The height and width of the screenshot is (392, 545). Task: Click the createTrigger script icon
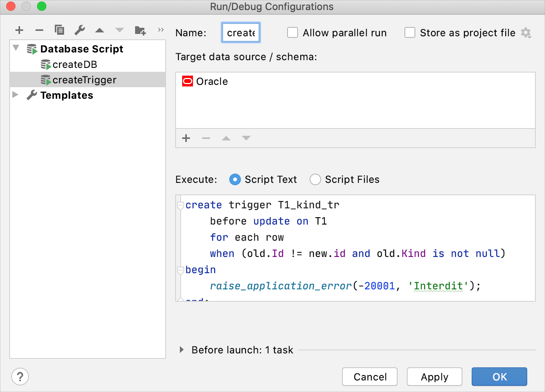(x=46, y=80)
